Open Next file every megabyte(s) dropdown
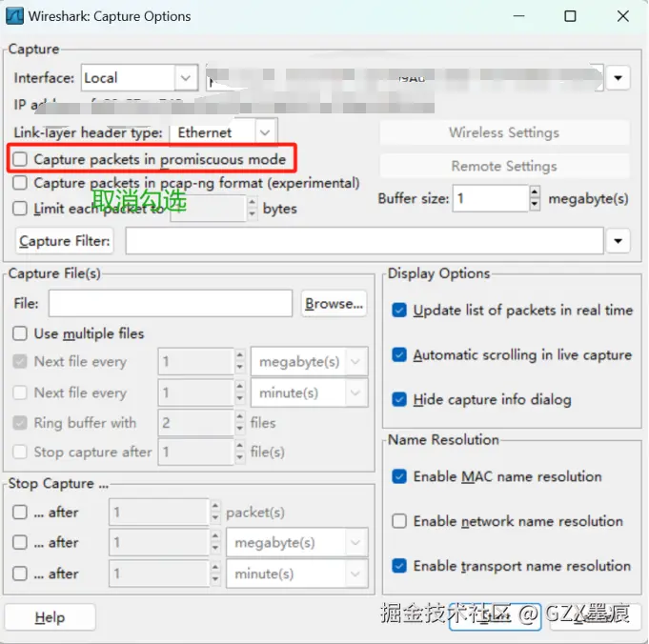Viewport: 649px width, 644px height. pos(309,361)
